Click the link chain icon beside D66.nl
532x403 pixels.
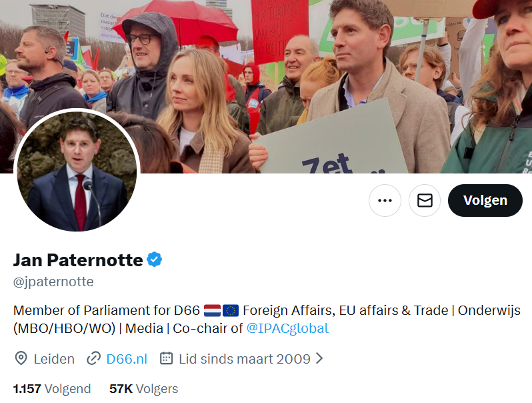(x=93, y=358)
